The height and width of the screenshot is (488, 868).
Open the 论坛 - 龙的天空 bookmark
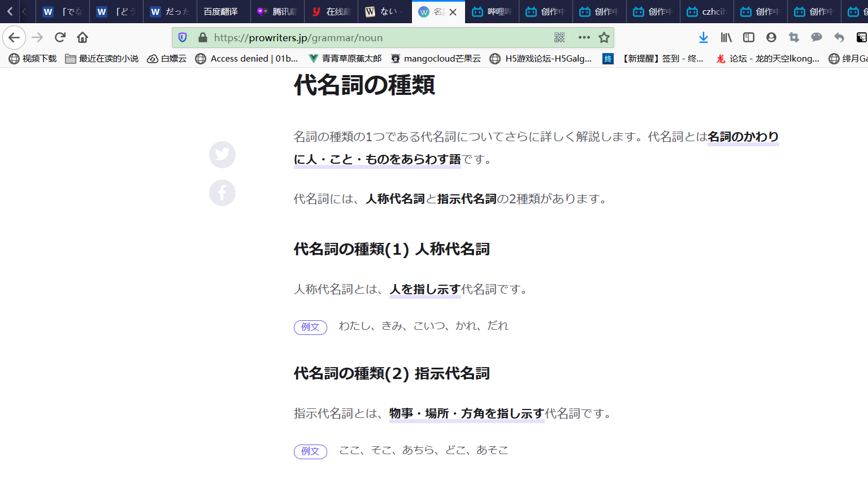point(768,59)
